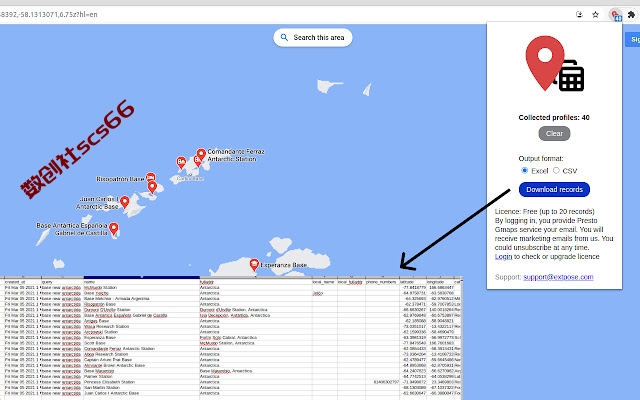Click 'Scott Base' cell in spreadsheet
The height and width of the screenshot is (400, 640).
[x=141, y=343]
